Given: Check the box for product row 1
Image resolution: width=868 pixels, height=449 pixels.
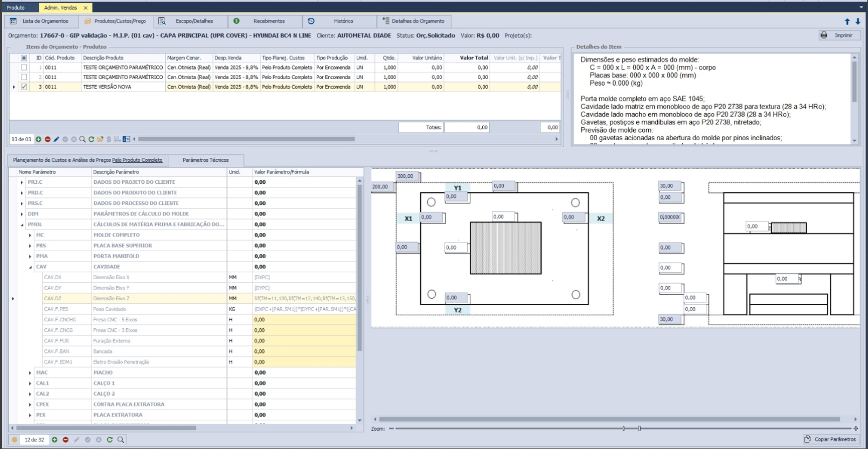Looking at the screenshot, I should (x=24, y=67).
